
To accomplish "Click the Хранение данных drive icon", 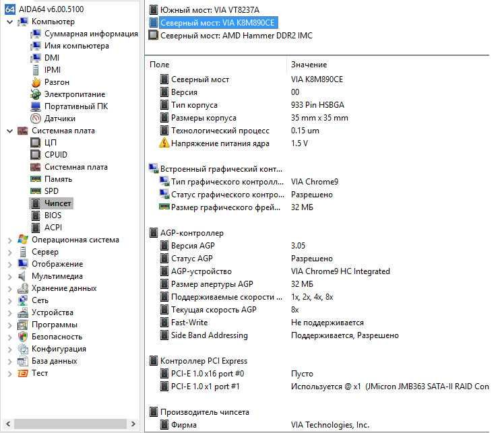I will pos(23,288).
